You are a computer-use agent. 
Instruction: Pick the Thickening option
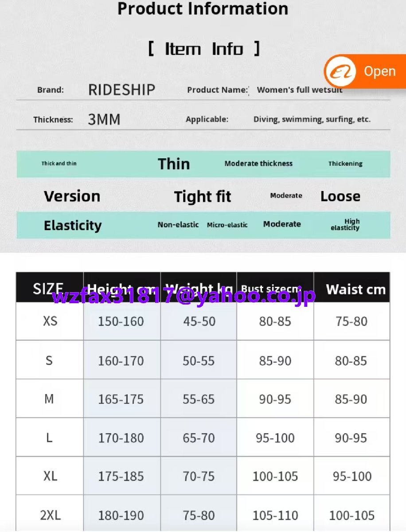[345, 164]
